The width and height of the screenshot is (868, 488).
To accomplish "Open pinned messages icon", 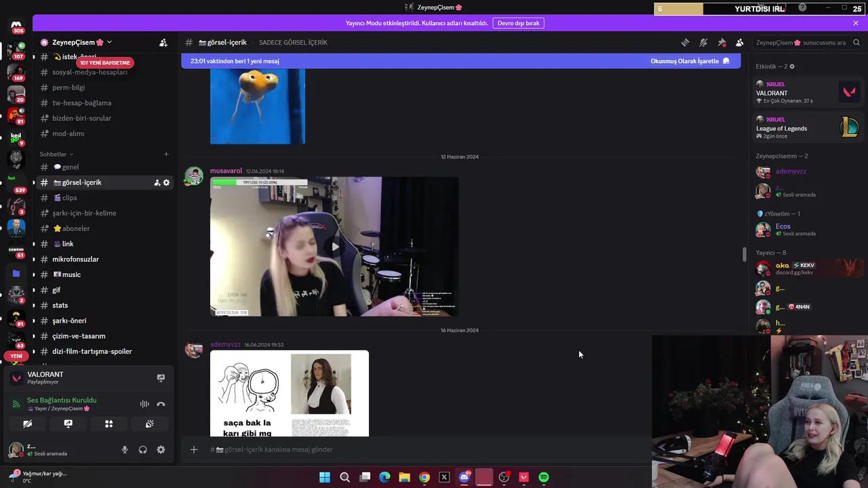I will click(x=722, y=43).
